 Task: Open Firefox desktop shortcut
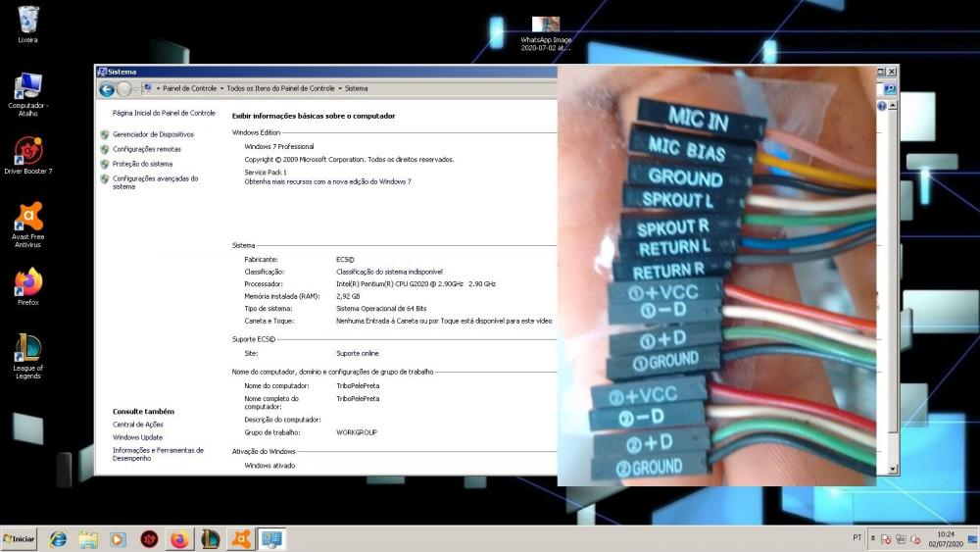[x=27, y=286]
